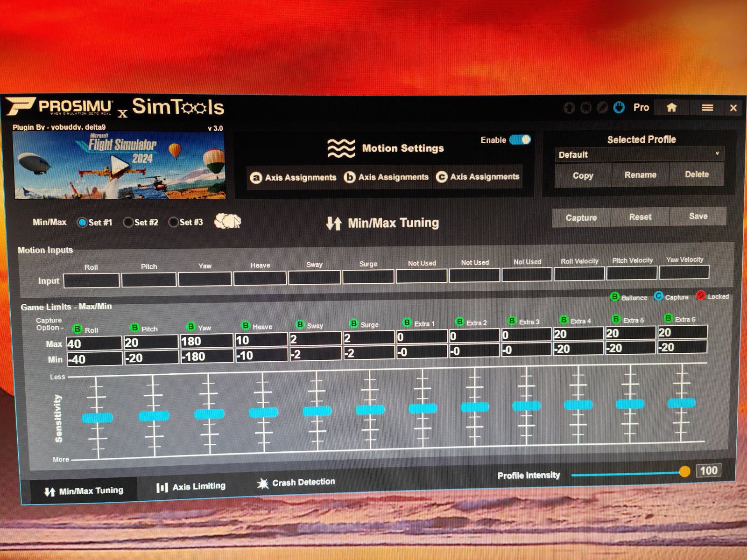The image size is (747, 560).
Task: Open the hamburger menu icon
Action: pos(707,108)
